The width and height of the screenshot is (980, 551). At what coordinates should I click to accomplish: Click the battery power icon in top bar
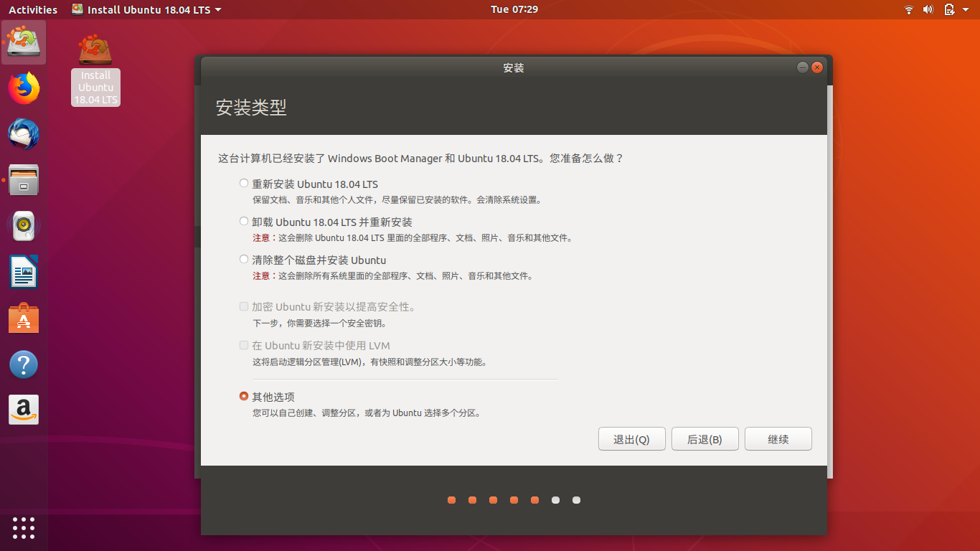(x=949, y=9)
